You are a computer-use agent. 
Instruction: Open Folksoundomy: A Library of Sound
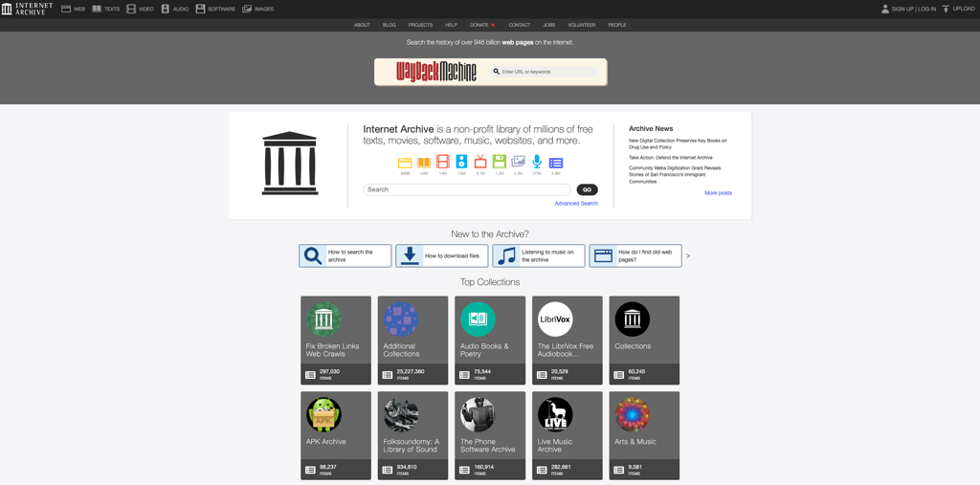coord(413,435)
